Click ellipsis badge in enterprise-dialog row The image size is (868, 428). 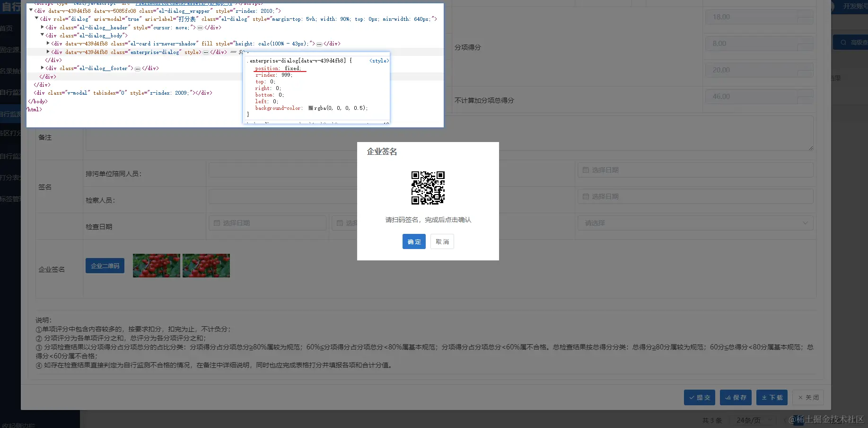(206, 52)
